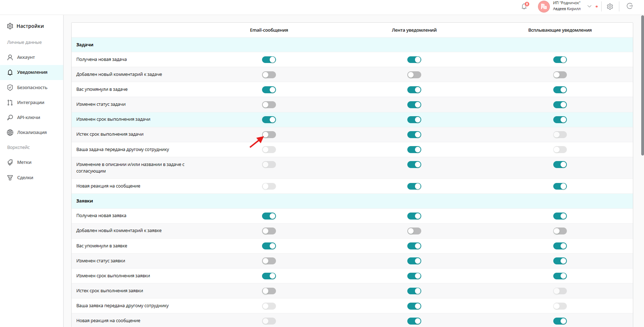The height and width of the screenshot is (327, 644).
Task: Click the Настройки sidebar heading
Action: pyautogui.click(x=30, y=26)
